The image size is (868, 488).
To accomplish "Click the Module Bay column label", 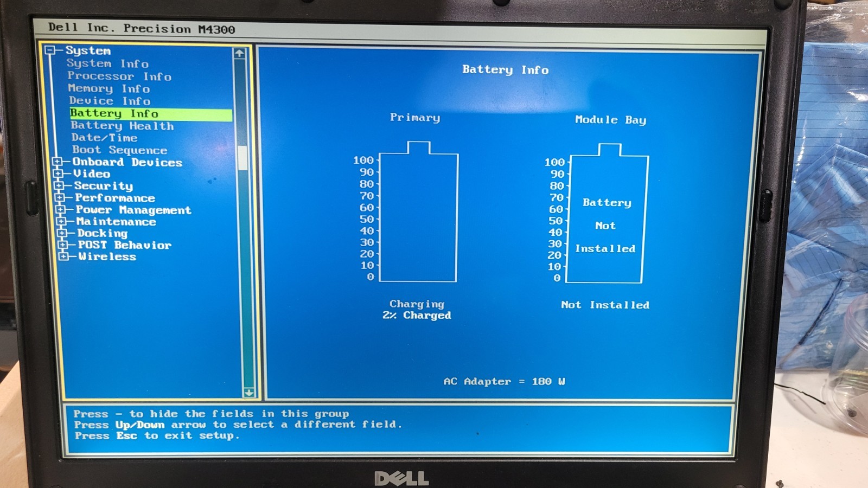I will [611, 120].
